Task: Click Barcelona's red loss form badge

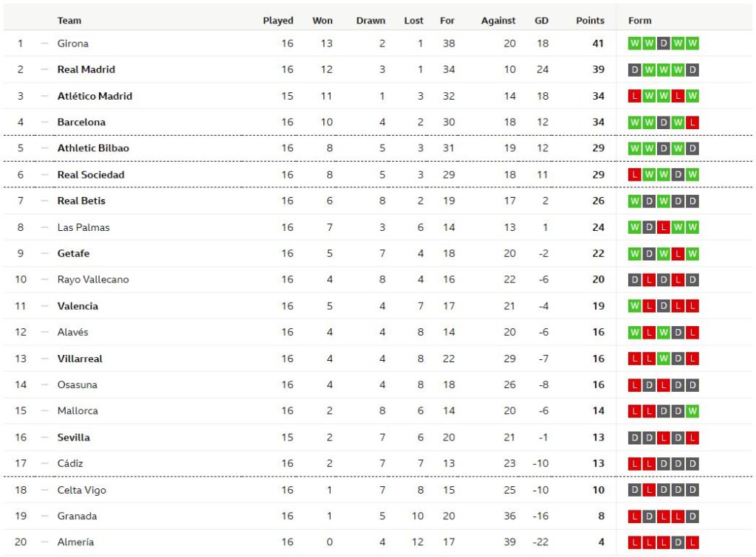Action: tap(692, 122)
